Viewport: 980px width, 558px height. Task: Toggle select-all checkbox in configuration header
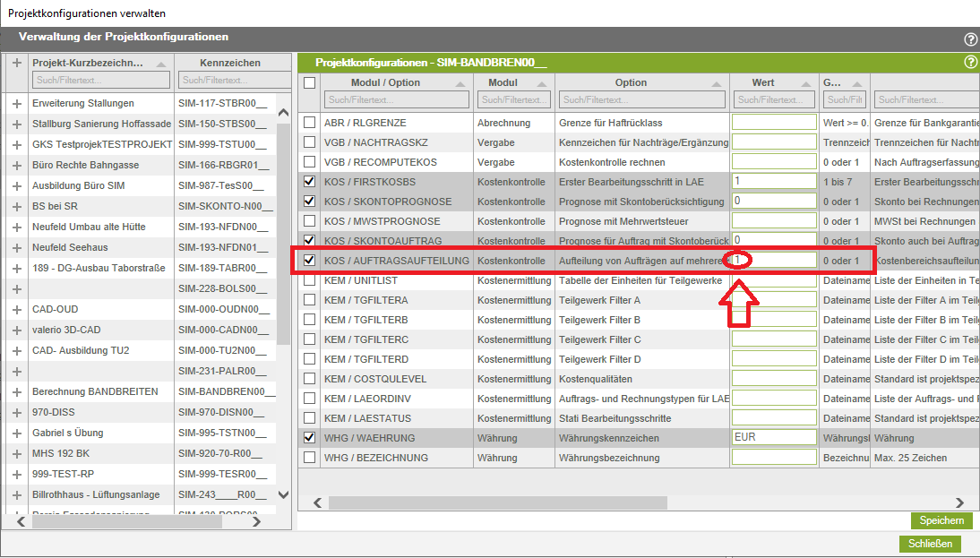(x=309, y=82)
